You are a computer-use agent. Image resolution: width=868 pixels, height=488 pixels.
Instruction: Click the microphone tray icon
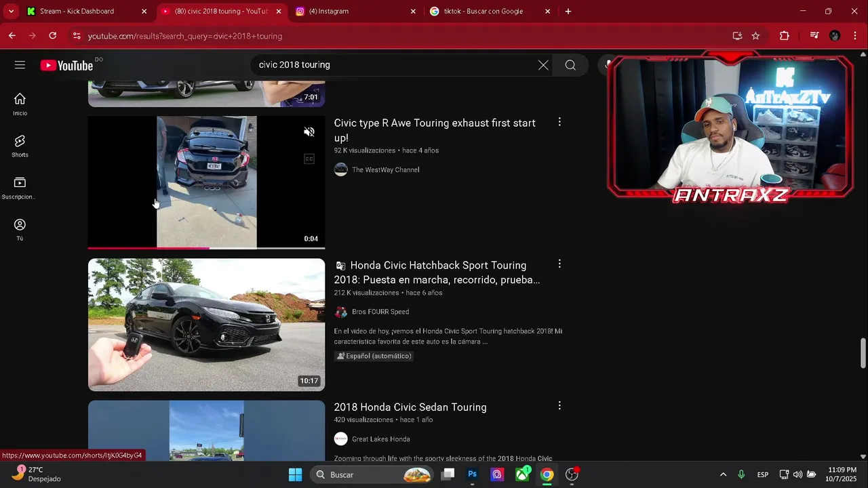(741, 474)
